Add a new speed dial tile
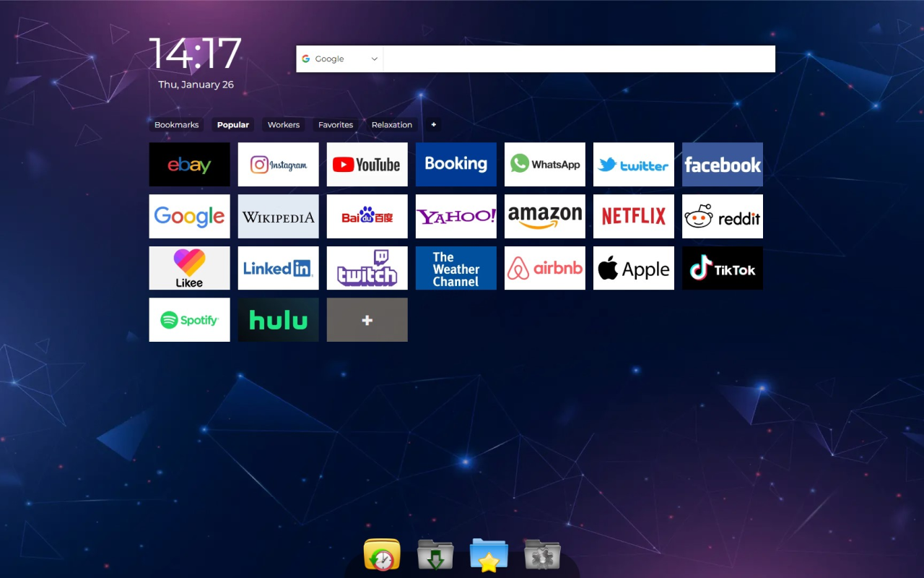This screenshot has height=578, width=924. pos(367,319)
